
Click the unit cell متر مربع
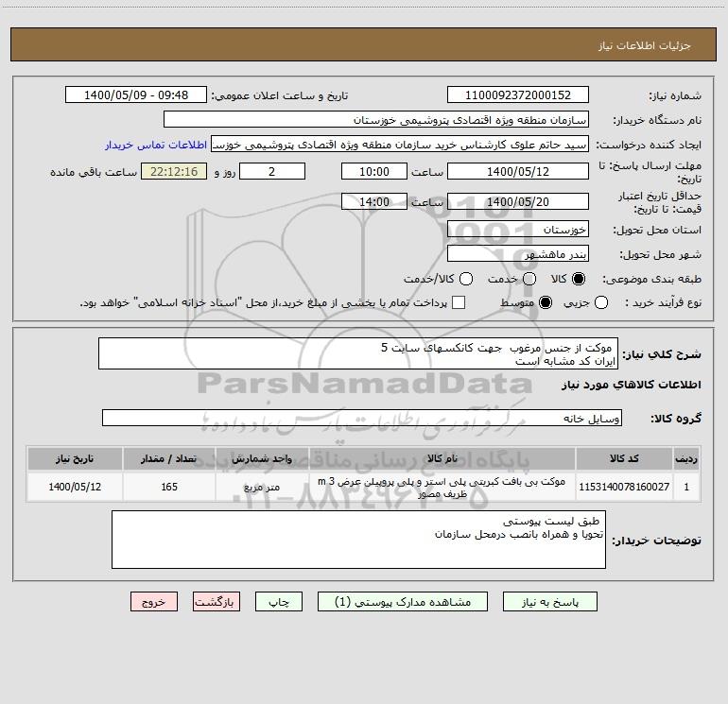pos(262,487)
